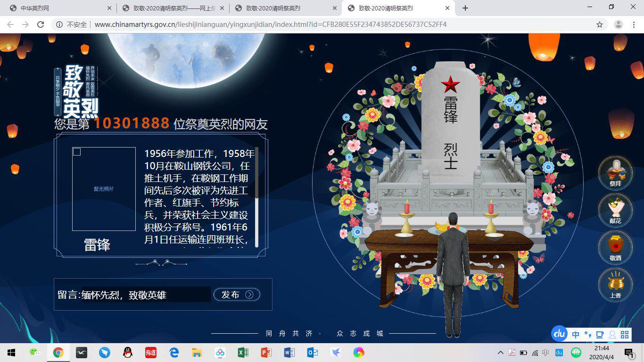Select the 敬酒 (offer wine) round icon
The width and height of the screenshot is (644, 362).
[615, 247]
